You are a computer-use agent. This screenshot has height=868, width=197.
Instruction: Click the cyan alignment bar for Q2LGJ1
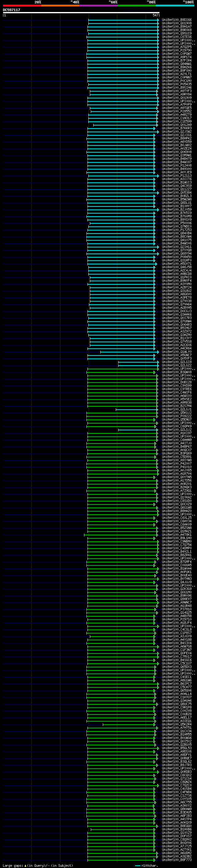click(x=137, y=410)
